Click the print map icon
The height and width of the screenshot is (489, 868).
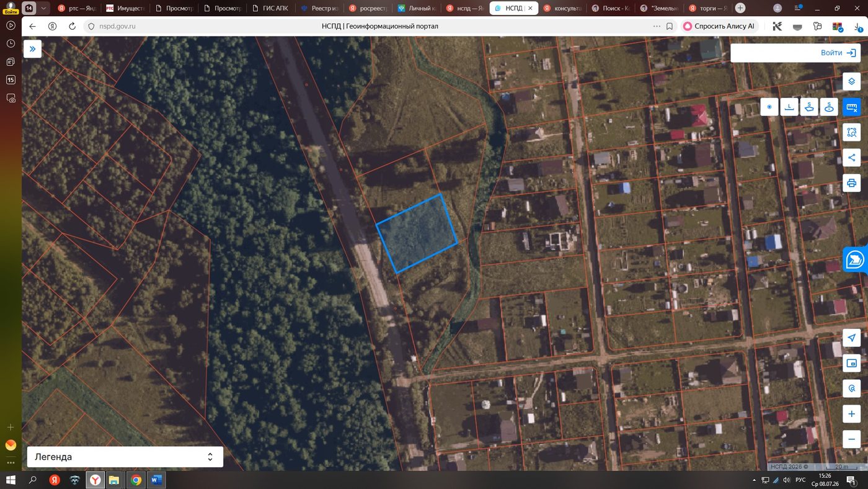[851, 183]
